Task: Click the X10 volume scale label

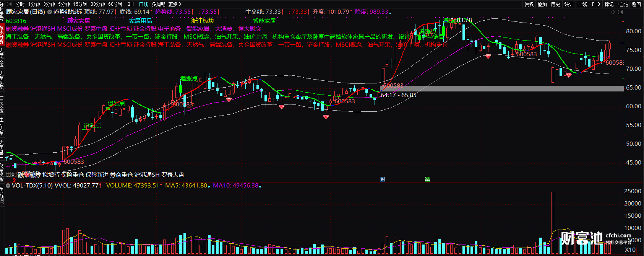Action: pyautogui.click(x=630, y=250)
